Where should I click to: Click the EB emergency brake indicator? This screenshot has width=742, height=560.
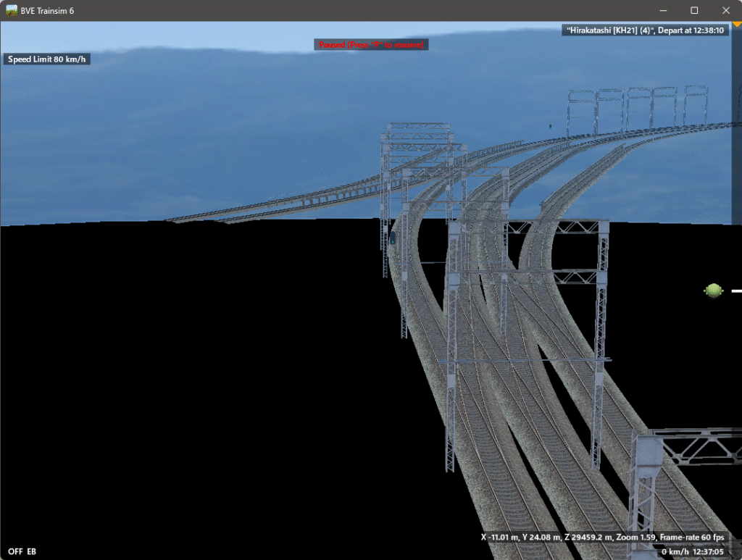[x=31, y=552]
